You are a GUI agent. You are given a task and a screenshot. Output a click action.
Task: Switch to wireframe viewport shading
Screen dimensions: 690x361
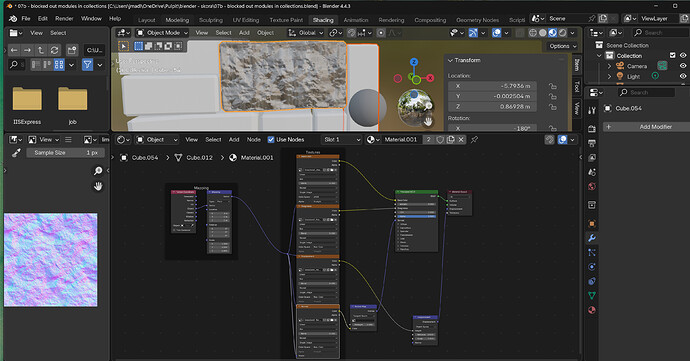pos(532,33)
